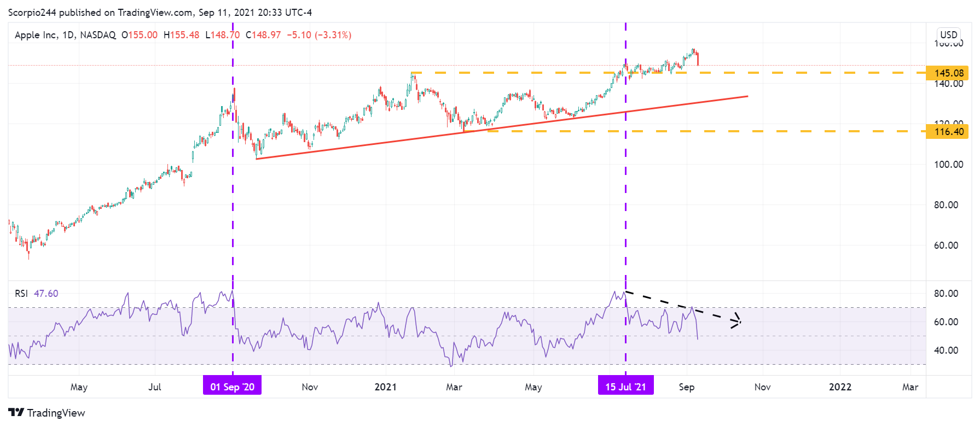Click the NASDAQ exchange label
Image resolution: width=980 pixels, height=427 pixels.
[98, 35]
